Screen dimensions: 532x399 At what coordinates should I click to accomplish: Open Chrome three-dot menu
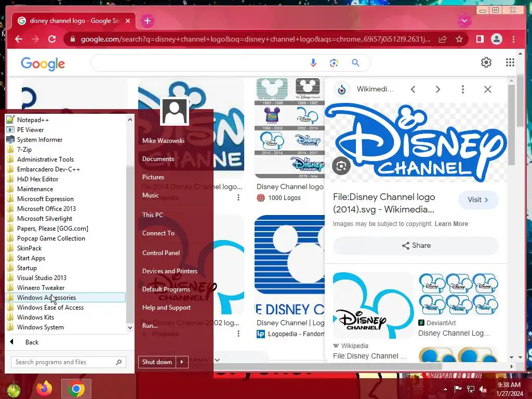coord(513,39)
